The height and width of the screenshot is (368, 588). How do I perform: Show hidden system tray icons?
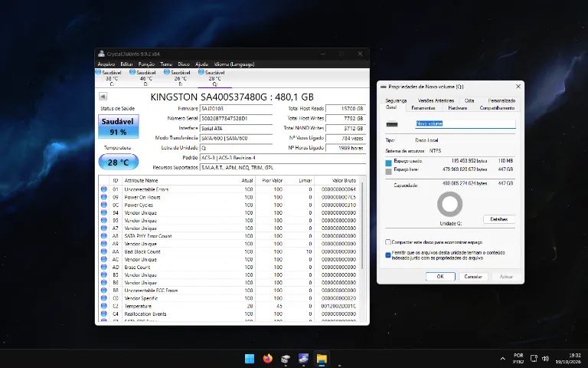pos(502,359)
